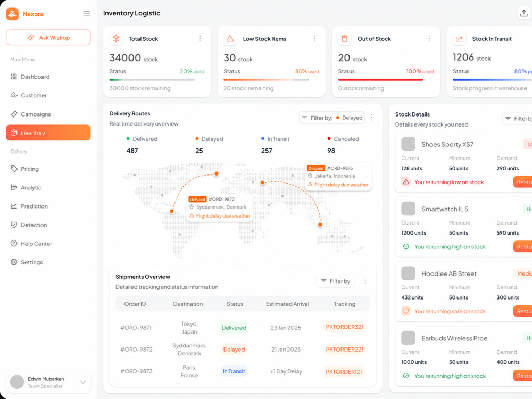Select the Delivered status legend

point(142,139)
